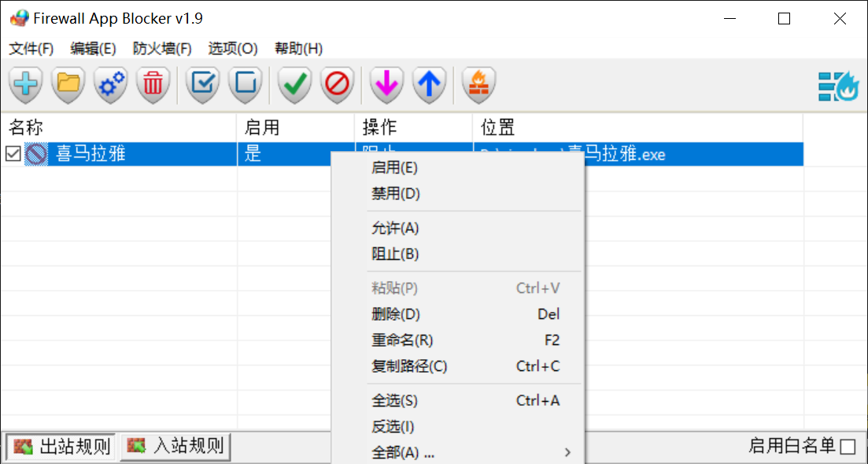Viewport: 868px width, 464px height.
Task: Open the 编辑(E) menu
Action: tap(93, 49)
